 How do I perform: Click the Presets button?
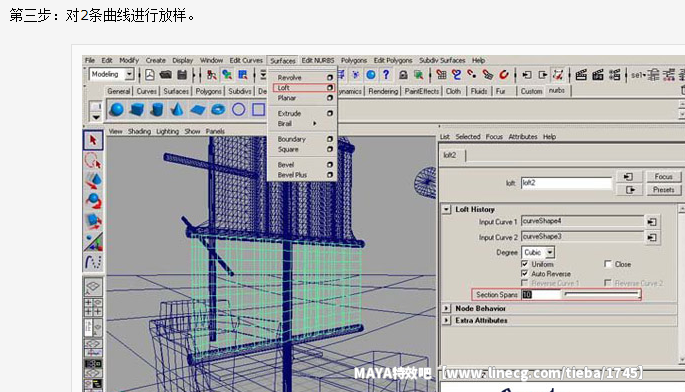coord(663,190)
